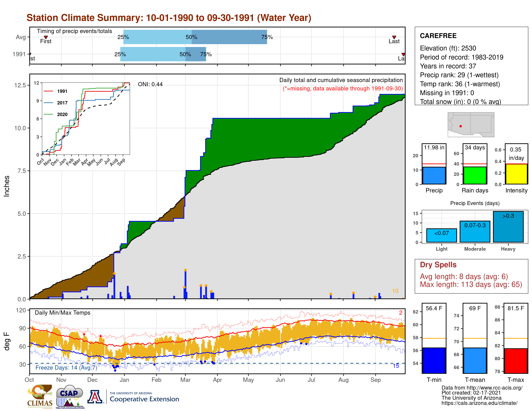Click the Station Climate Summary title

click(x=169, y=18)
